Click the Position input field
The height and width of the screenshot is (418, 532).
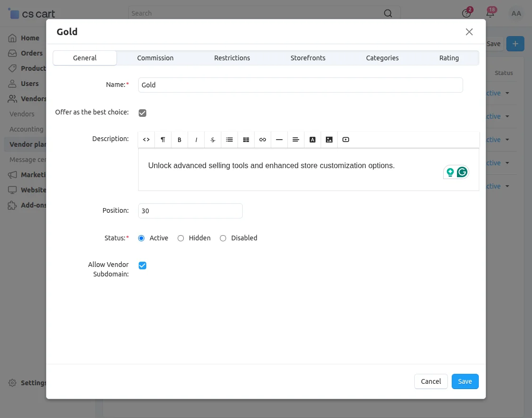190,210
